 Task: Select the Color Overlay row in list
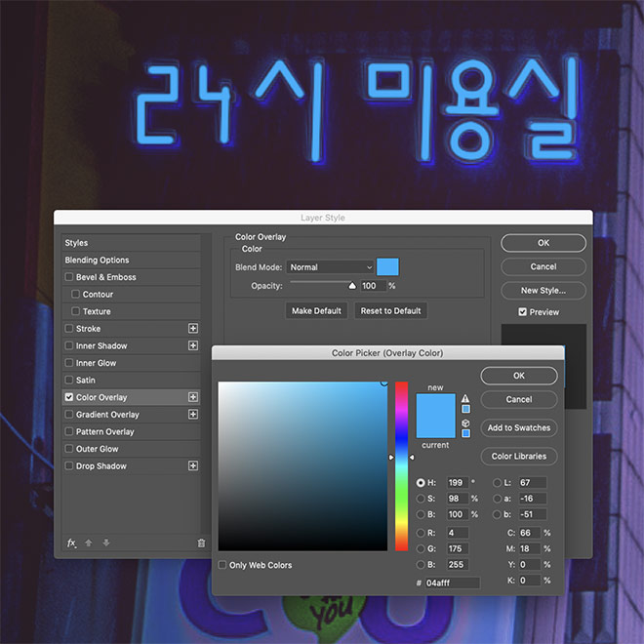132,397
